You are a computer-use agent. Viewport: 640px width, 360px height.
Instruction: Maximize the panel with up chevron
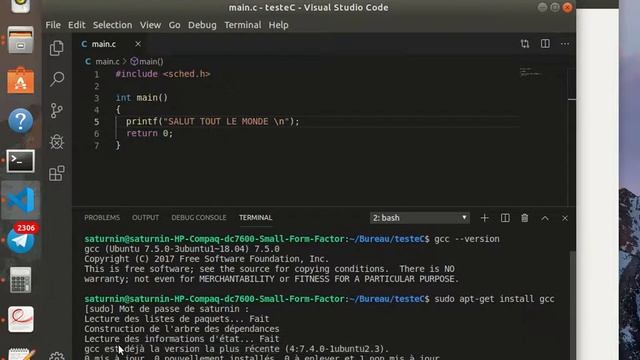click(545, 218)
